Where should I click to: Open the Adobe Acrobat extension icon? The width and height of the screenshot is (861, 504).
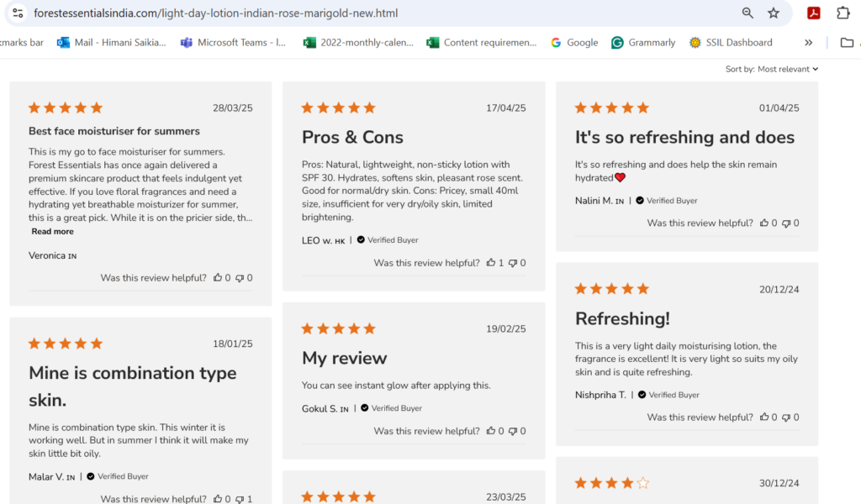[813, 13]
